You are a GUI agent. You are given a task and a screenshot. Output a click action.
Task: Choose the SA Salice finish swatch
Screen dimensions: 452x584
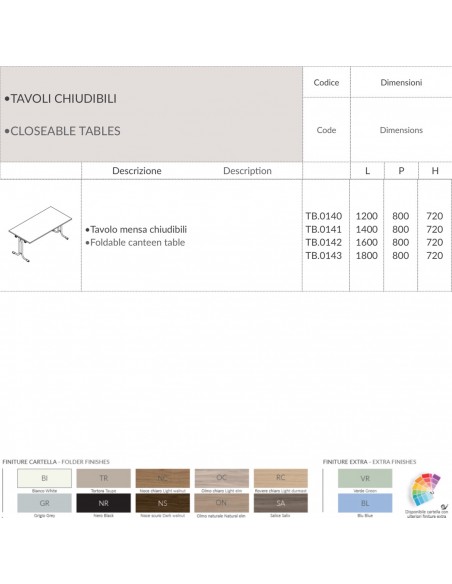click(281, 503)
